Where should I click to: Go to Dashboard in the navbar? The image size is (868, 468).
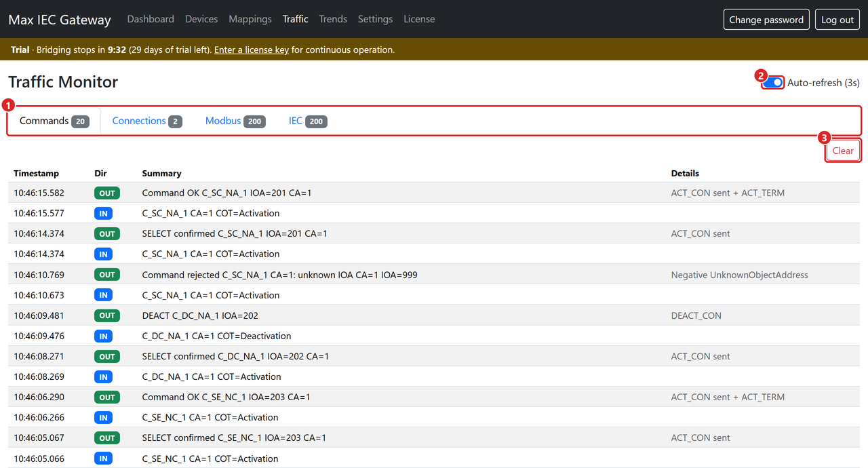point(151,19)
